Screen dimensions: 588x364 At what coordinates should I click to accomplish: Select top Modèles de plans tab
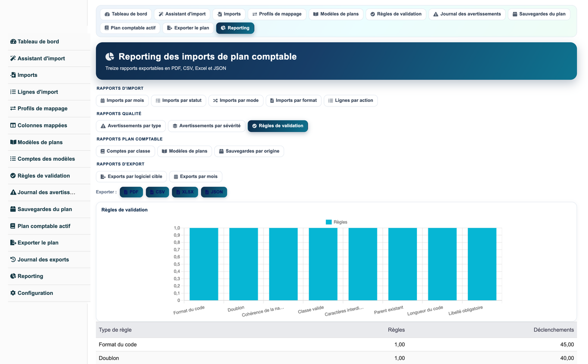336,14
